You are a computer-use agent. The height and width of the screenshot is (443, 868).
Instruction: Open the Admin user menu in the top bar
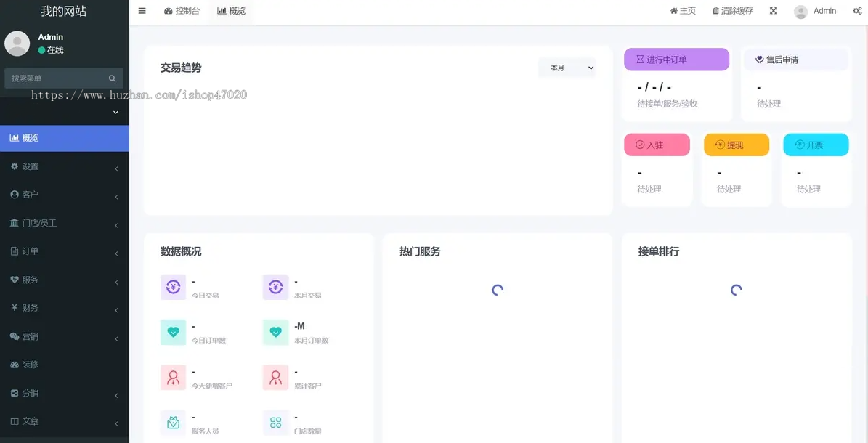tap(815, 11)
